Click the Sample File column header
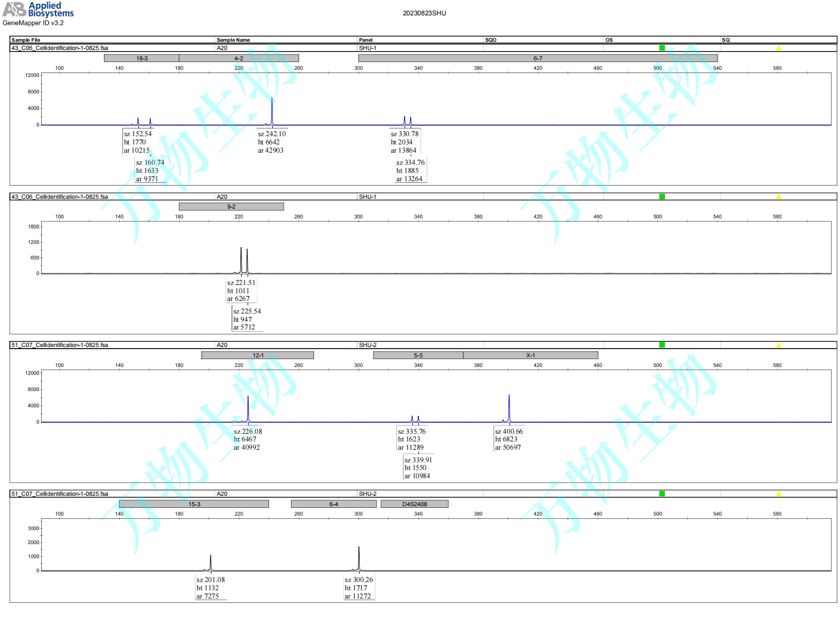 [26, 40]
